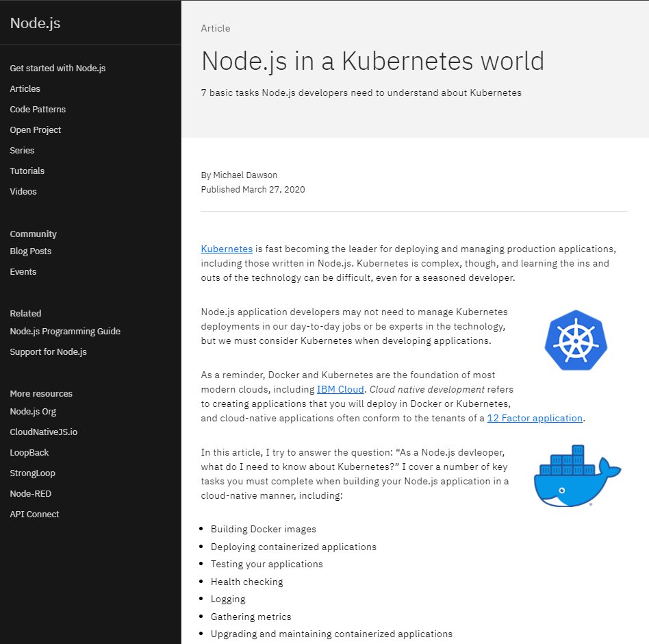Go to Articles in sidebar
Viewport: 649px width, 644px height.
click(x=25, y=88)
